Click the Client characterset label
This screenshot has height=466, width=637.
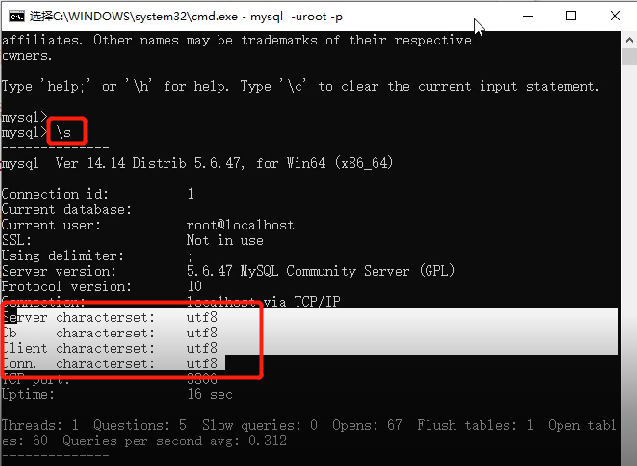(x=78, y=349)
